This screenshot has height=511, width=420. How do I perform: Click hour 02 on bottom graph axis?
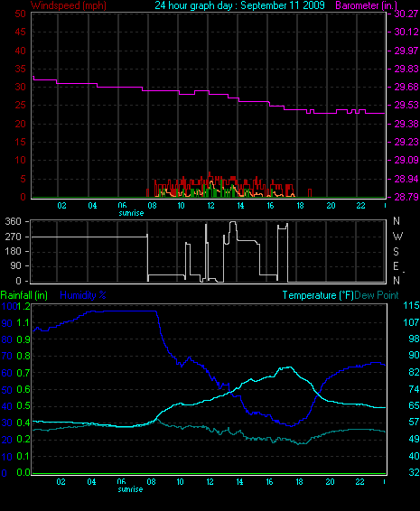61,482
